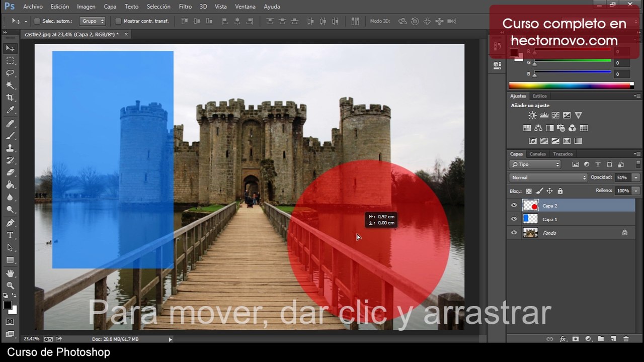Select the Blur tool
The height and width of the screenshot is (362, 644).
click(x=10, y=197)
